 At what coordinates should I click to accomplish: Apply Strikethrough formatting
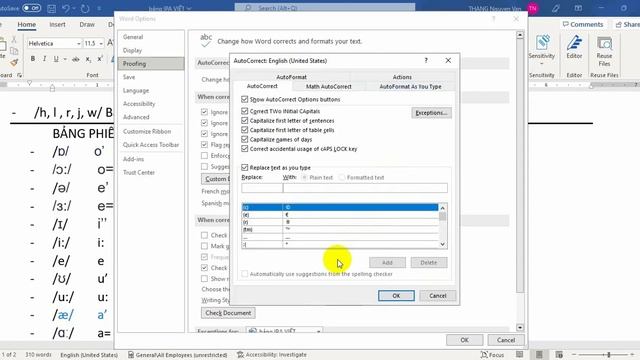(76, 59)
